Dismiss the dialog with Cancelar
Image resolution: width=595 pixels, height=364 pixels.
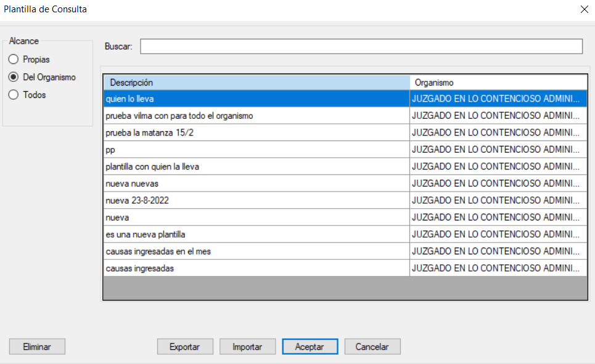pos(372,347)
